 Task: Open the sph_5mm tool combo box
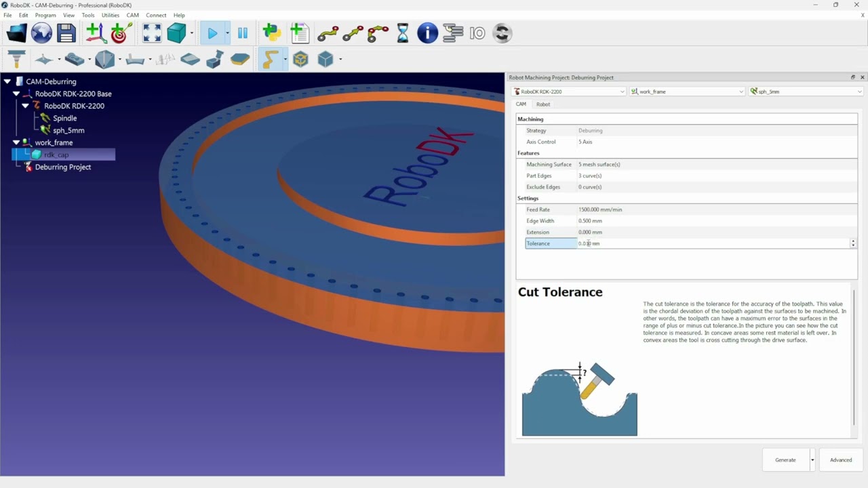(806, 91)
